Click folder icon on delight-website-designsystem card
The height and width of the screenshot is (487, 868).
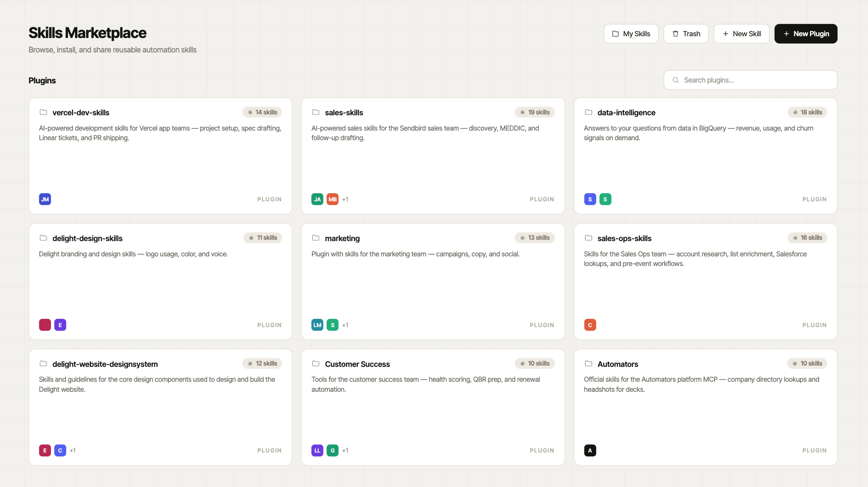43,364
